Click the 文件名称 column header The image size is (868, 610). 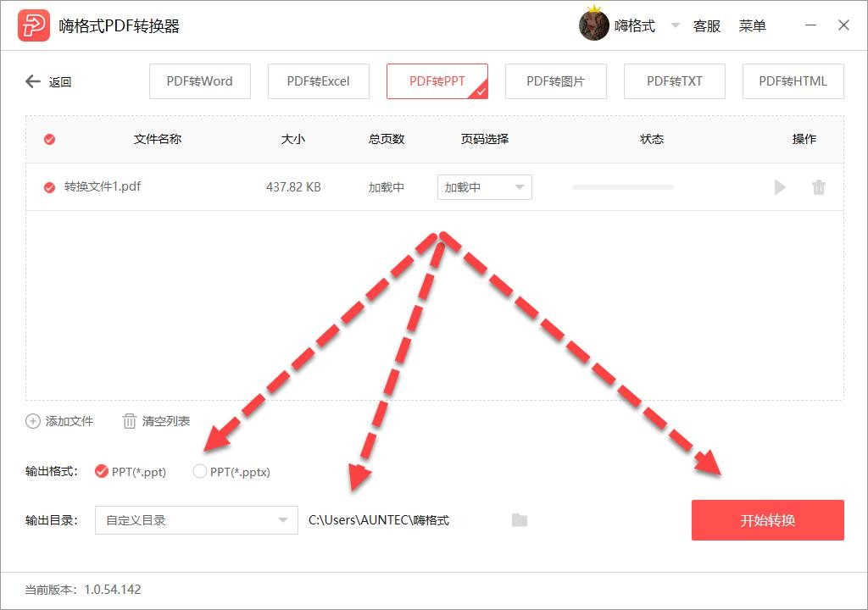(x=158, y=139)
